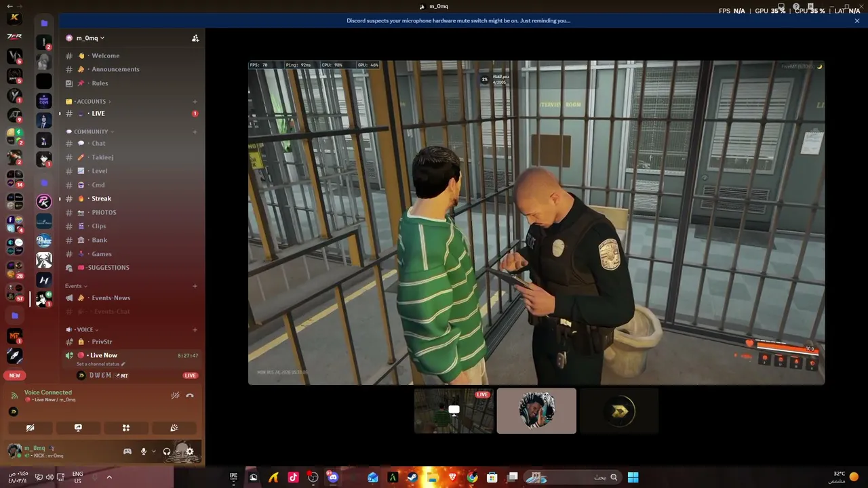The width and height of the screenshot is (868, 488).
Task: Select the profile avatar participant tile
Action: 536,411
